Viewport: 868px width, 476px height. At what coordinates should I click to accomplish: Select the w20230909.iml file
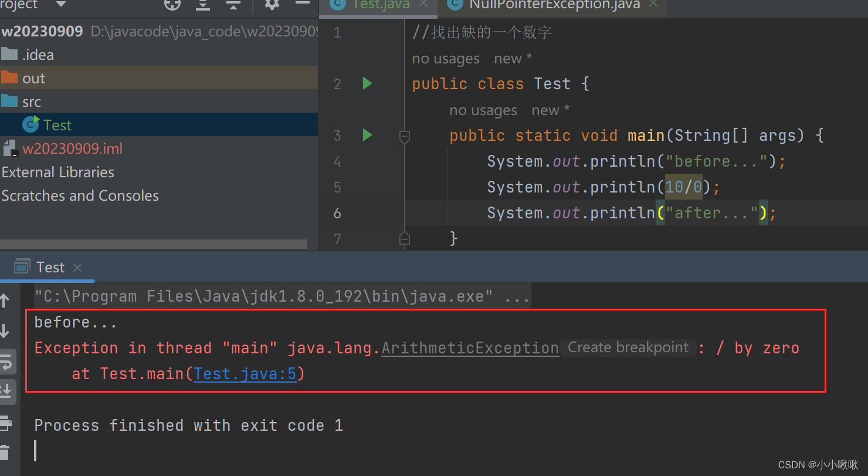pos(159,148)
